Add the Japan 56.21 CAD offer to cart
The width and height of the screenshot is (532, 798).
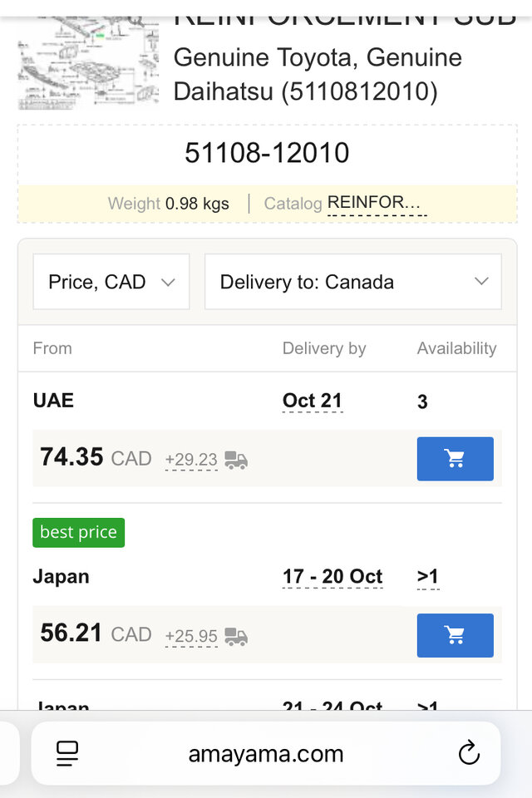tap(455, 635)
